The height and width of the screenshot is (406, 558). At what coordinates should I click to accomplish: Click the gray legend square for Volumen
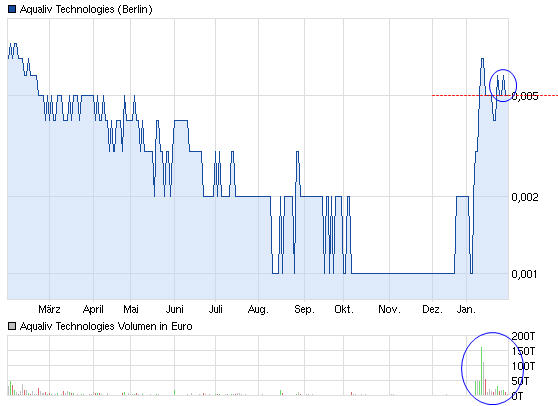tap(12, 326)
